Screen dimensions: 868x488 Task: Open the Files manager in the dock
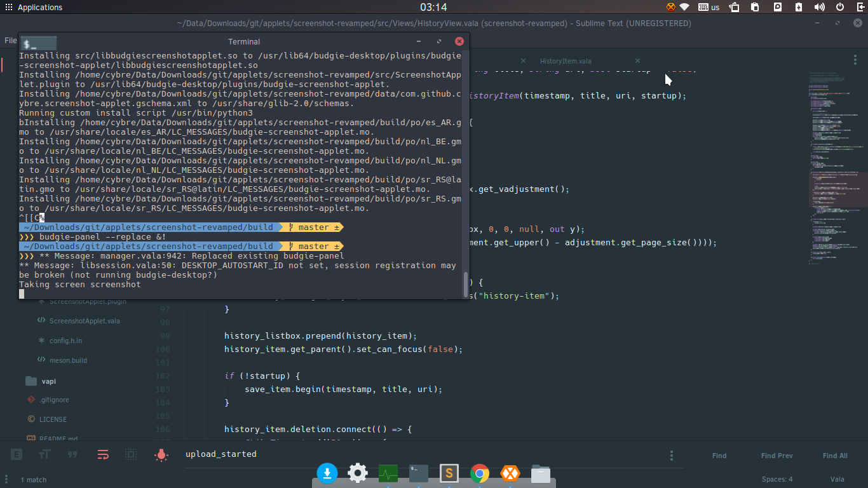(541, 473)
